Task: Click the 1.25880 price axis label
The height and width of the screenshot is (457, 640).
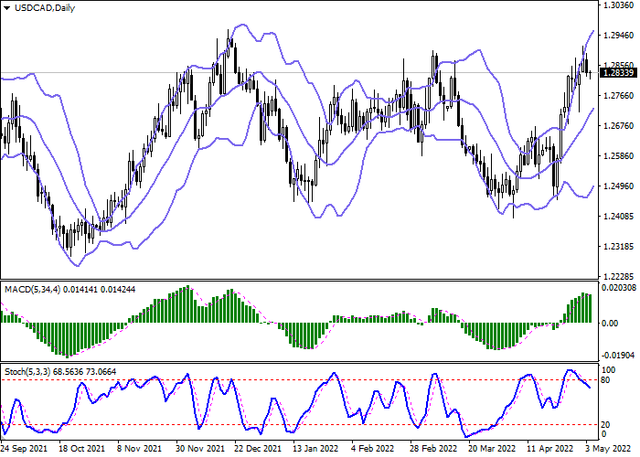Action: pyautogui.click(x=616, y=156)
